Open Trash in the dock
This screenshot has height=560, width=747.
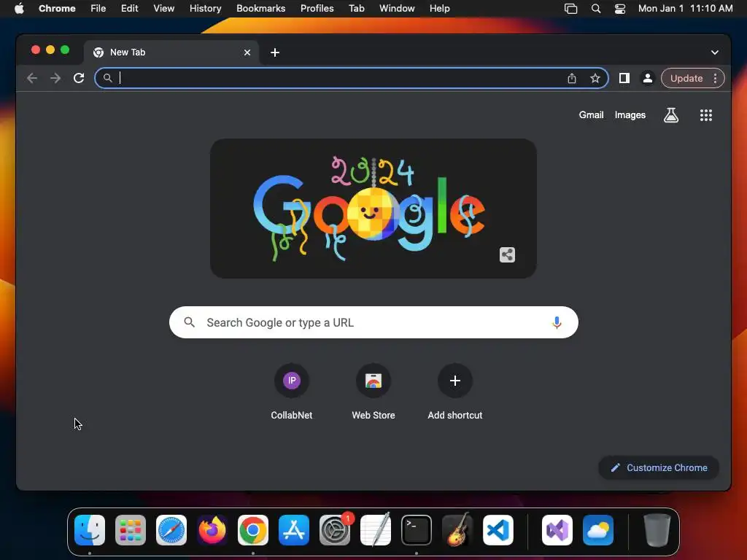coord(657,530)
